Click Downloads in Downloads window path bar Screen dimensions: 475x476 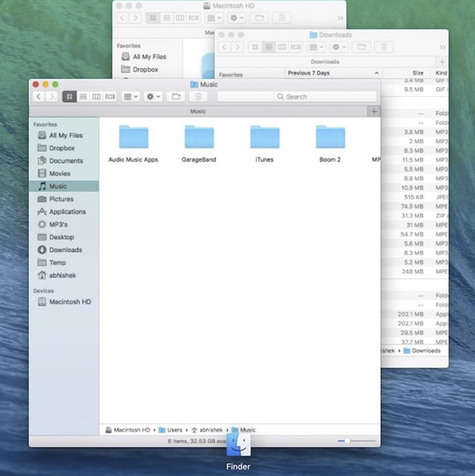pos(422,351)
